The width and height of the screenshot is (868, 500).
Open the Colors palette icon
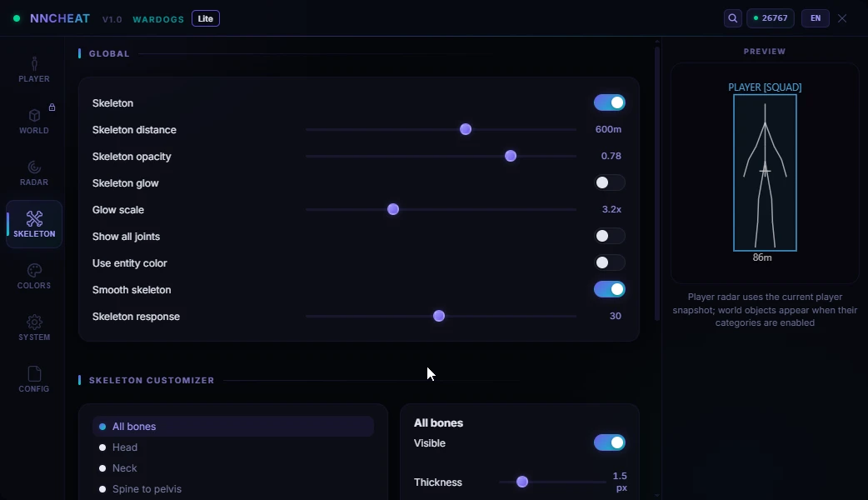point(34,270)
